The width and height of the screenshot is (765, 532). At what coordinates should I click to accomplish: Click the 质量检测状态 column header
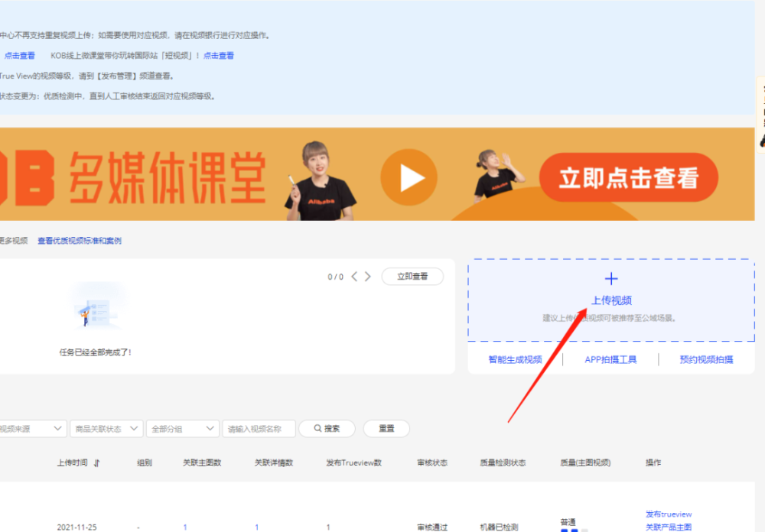click(503, 462)
